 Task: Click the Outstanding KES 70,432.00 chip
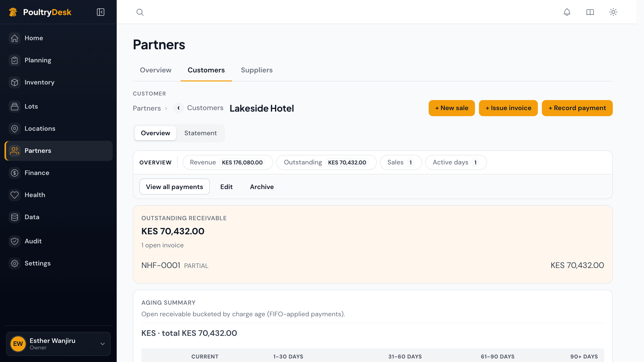click(326, 162)
